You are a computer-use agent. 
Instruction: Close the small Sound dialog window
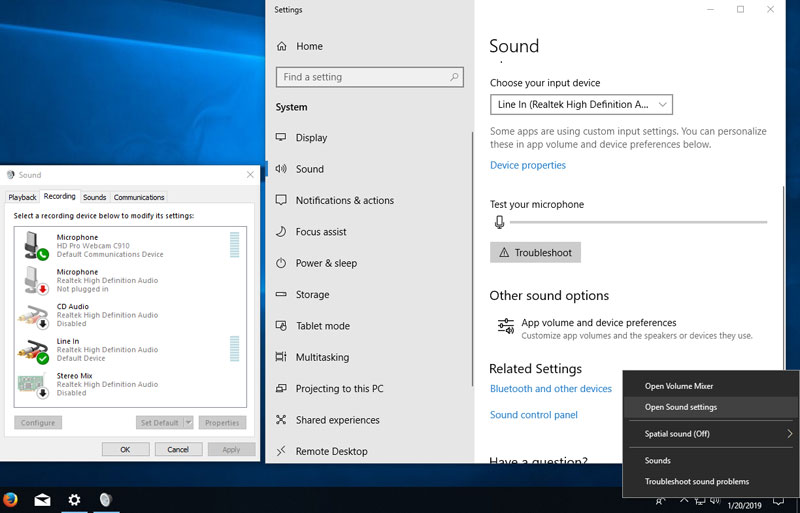[x=250, y=175]
